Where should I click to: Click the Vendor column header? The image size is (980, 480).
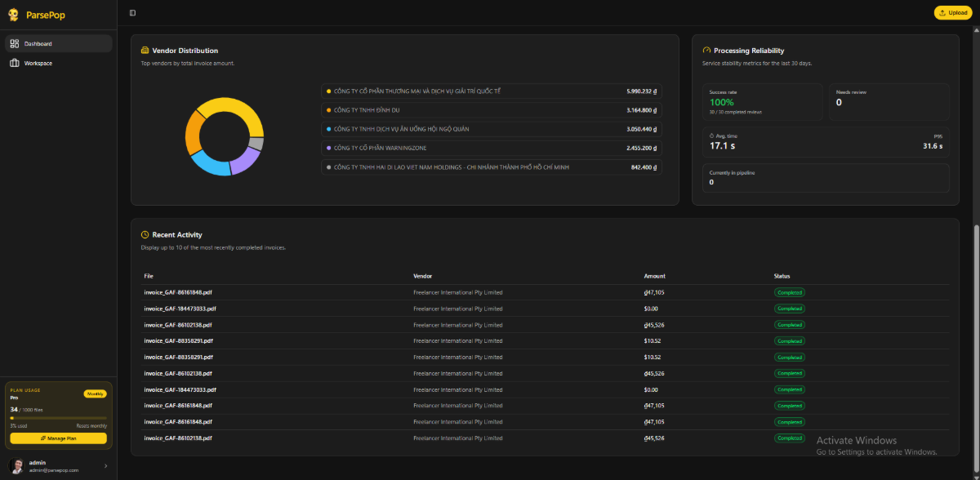[423, 276]
